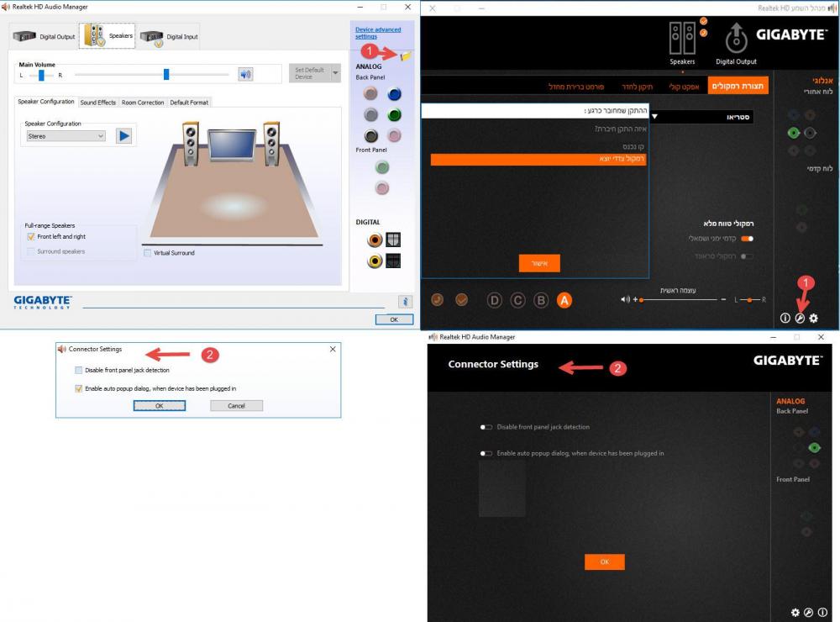Screen dimensions: 840x622
Task: Check 'Disable front panel jack detection' in small dialog
Action: [79, 370]
